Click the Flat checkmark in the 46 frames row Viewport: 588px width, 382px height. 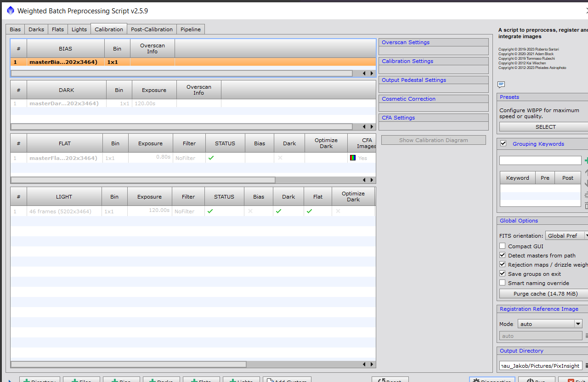[310, 211]
